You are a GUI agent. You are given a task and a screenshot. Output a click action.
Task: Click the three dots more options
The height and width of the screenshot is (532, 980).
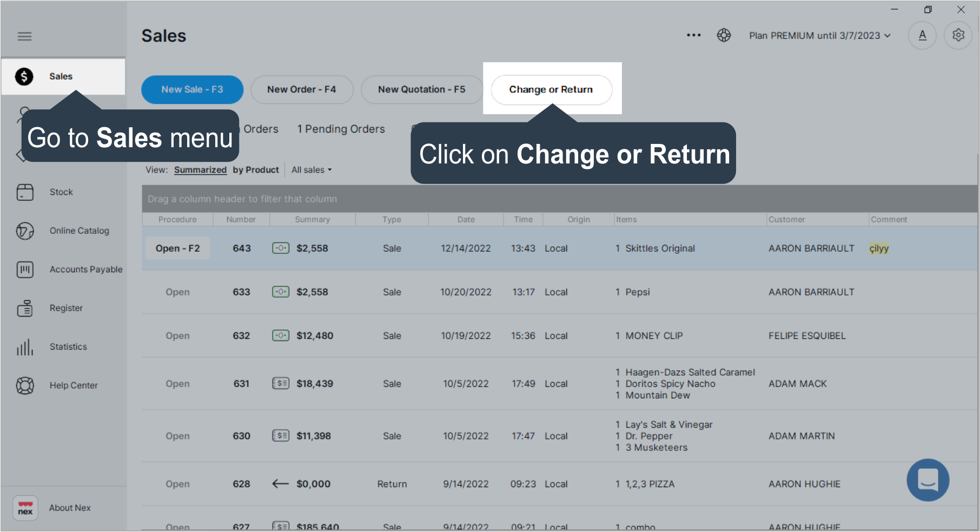[x=693, y=36]
